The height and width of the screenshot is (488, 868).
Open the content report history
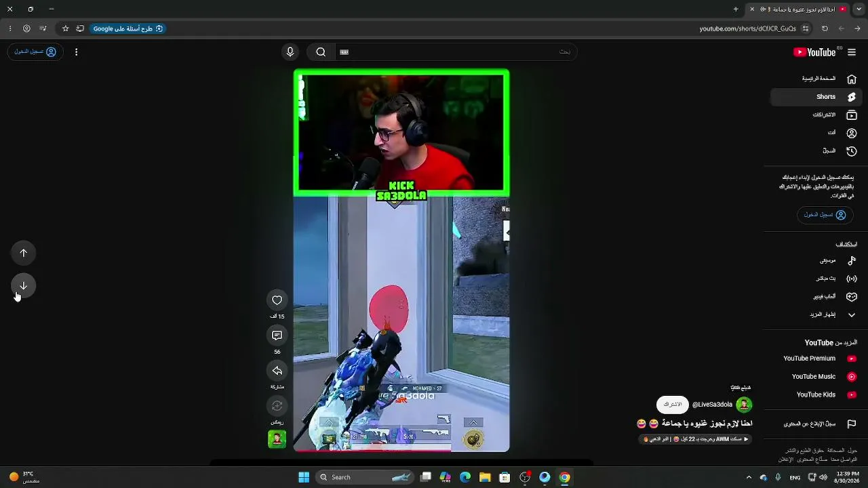pyautogui.click(x=816, y=424)
